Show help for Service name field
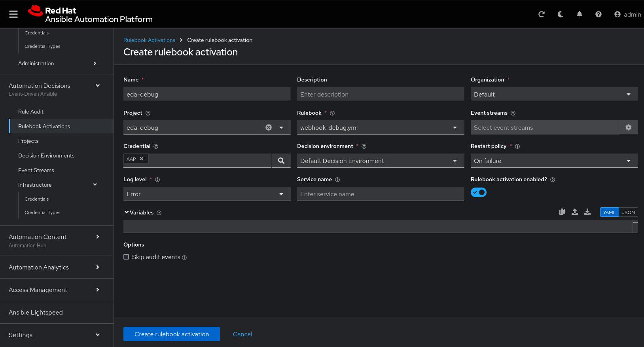The height and width of the screenshot is (347, 644). pyautogui.click(x=337, y=180)
